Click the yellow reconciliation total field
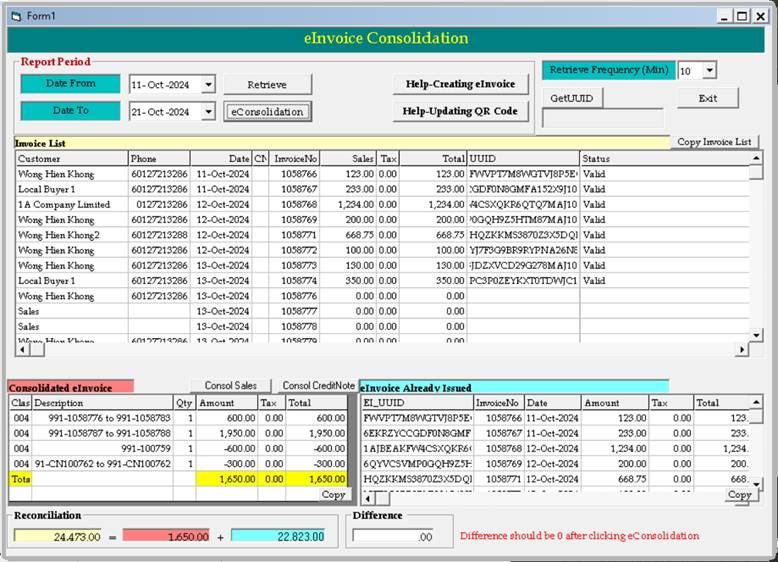 tap(58, 536)
